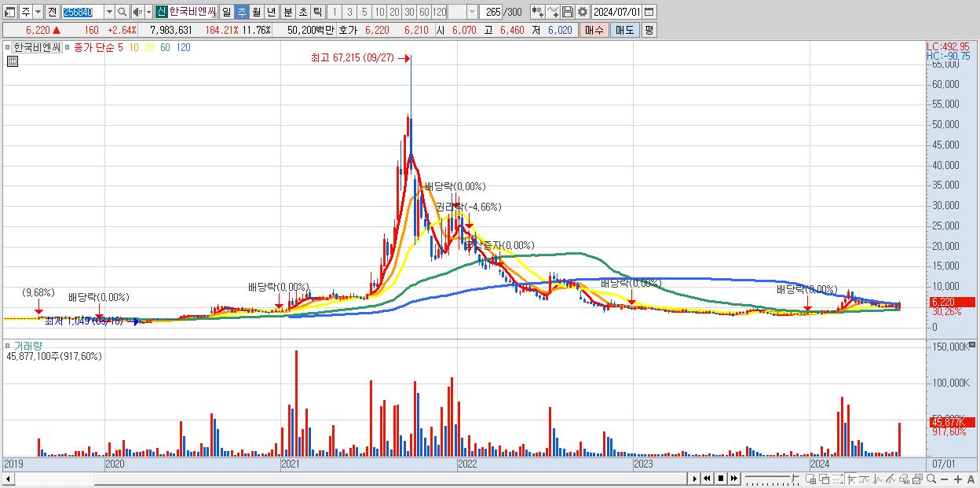Toggle the 30 interval button

pyautogui.click(x=409, y=12)
